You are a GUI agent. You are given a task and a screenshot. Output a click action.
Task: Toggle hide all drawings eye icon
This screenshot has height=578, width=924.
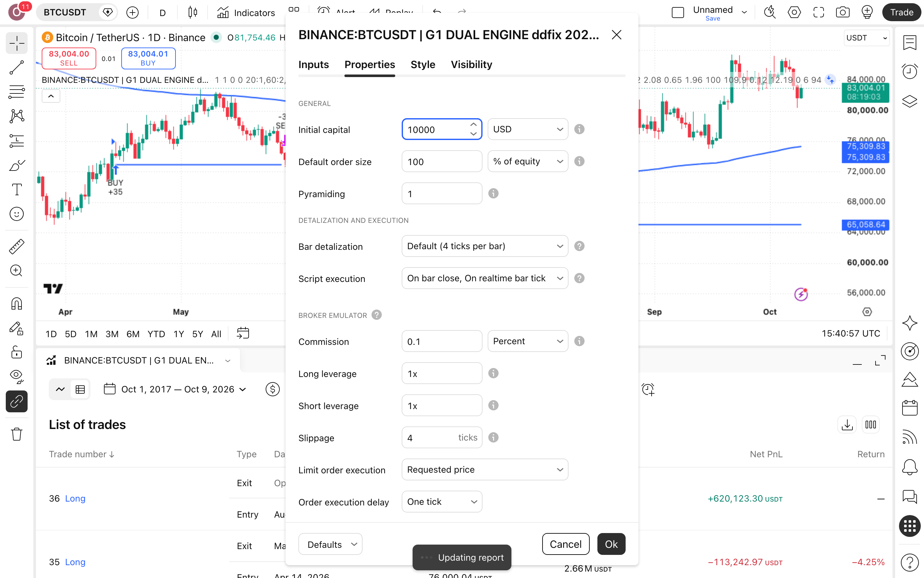click(x=17, y=377)
